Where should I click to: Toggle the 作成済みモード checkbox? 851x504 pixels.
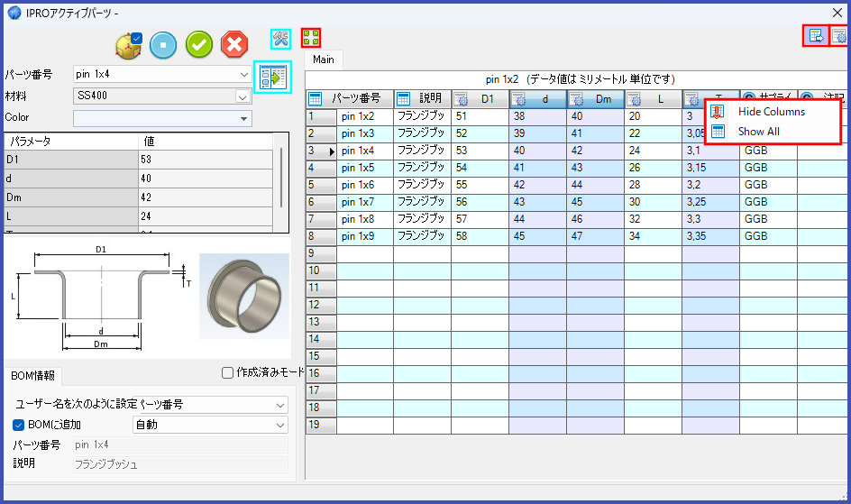pyautogui.click(x=227, y=372)
